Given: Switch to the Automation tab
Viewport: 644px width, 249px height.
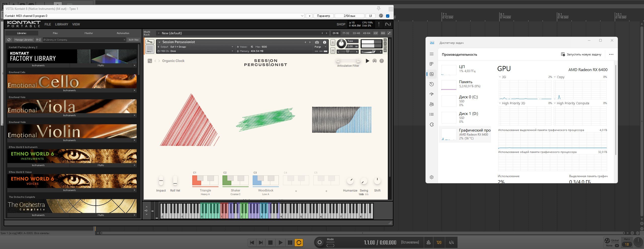Looking at the screenshot, I should [123, 33].
